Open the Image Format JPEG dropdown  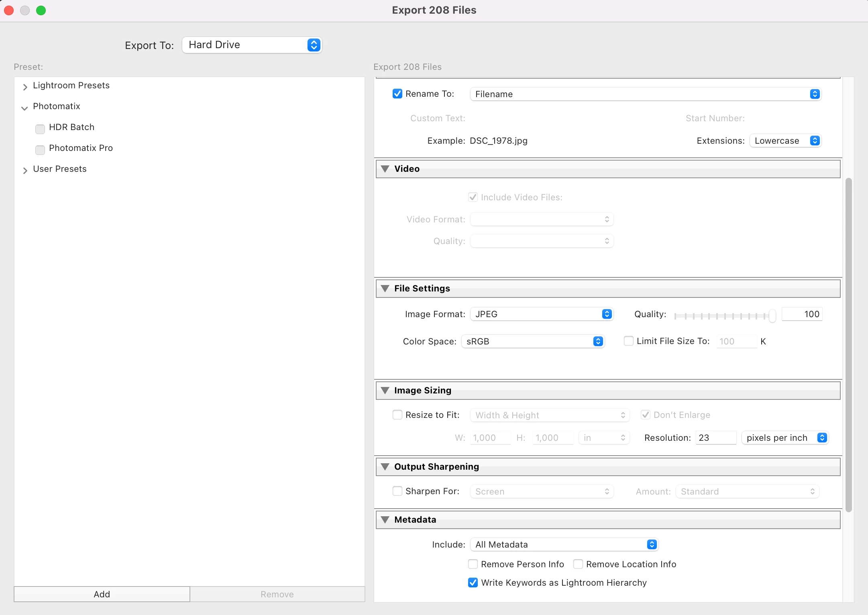pos(541,314)
